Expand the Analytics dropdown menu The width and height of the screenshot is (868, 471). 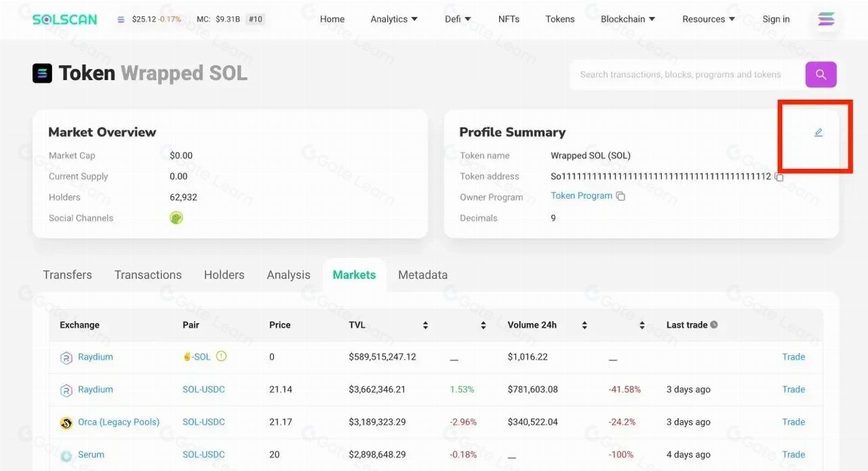tap(394, 19)
